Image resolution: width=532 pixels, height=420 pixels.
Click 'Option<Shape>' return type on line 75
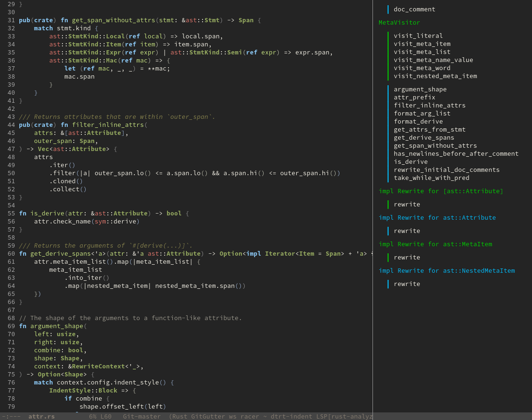62,375
